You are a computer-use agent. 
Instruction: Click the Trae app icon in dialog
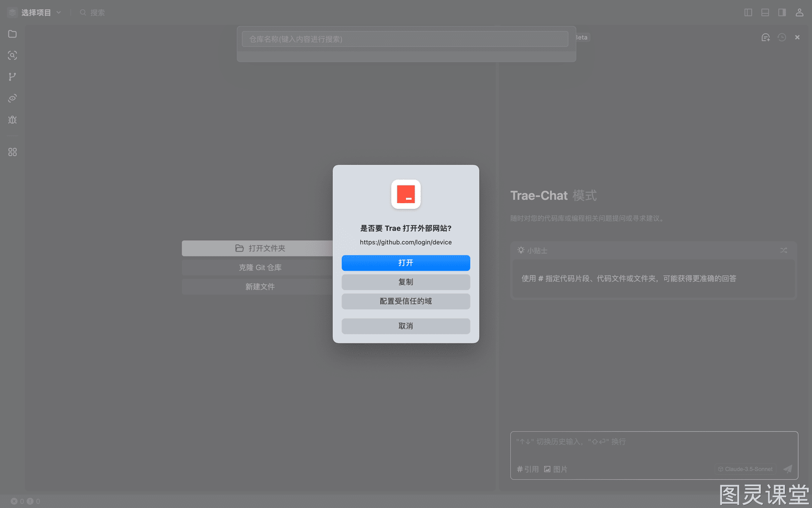406,194
